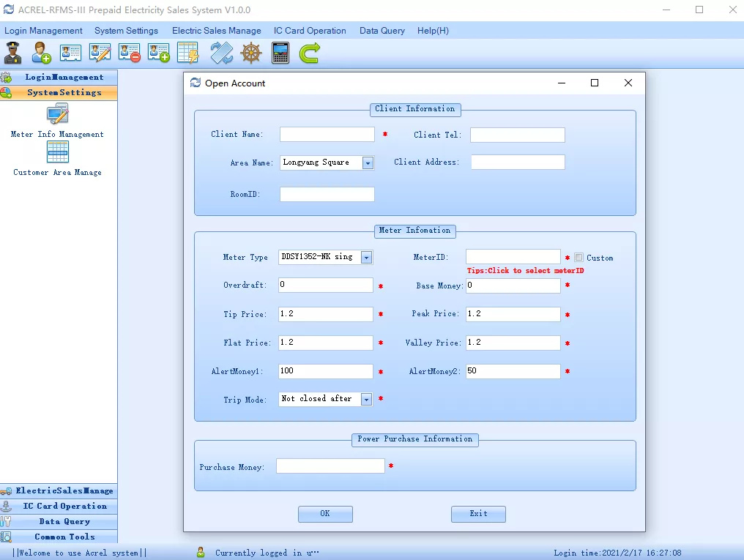Open the Meter Type dropdown

[x=366, y=257]
